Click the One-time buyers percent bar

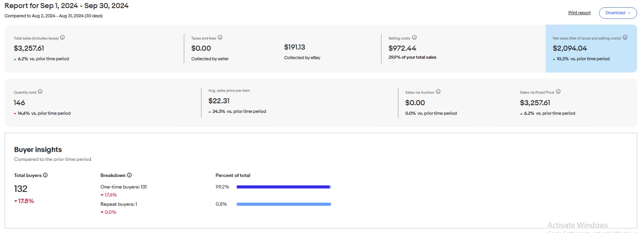284,187
